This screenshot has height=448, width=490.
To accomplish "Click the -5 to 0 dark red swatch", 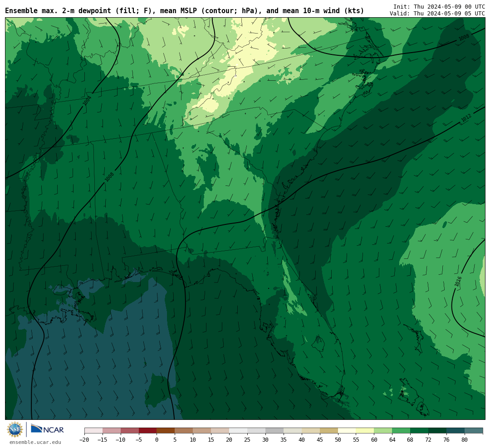I will 147,431.
